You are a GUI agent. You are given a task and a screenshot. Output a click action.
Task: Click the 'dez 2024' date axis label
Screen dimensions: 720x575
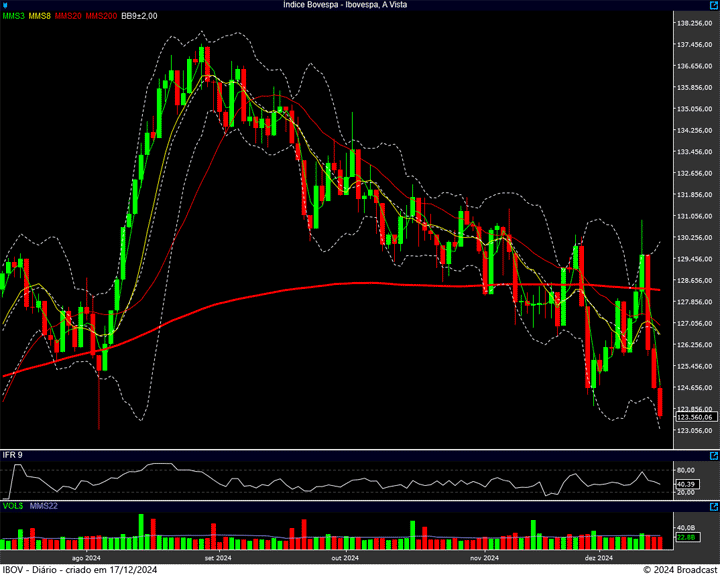click(x=598, y=558)
